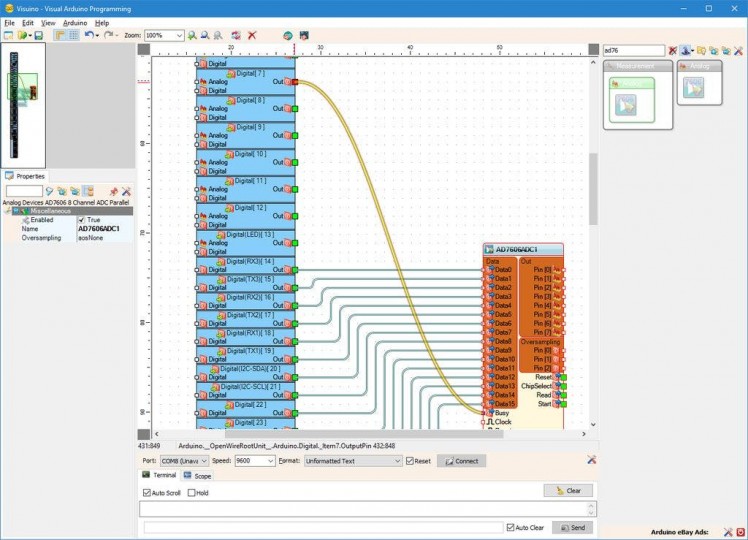Viewport: 748px width, 540px height.
Task: Toggle the Auto Scroll checkbox
Action: (145, 493)
